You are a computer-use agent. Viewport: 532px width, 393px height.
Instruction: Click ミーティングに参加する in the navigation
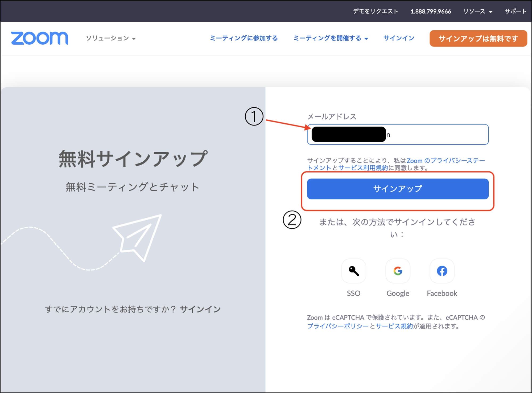click(x=244, y=38)
